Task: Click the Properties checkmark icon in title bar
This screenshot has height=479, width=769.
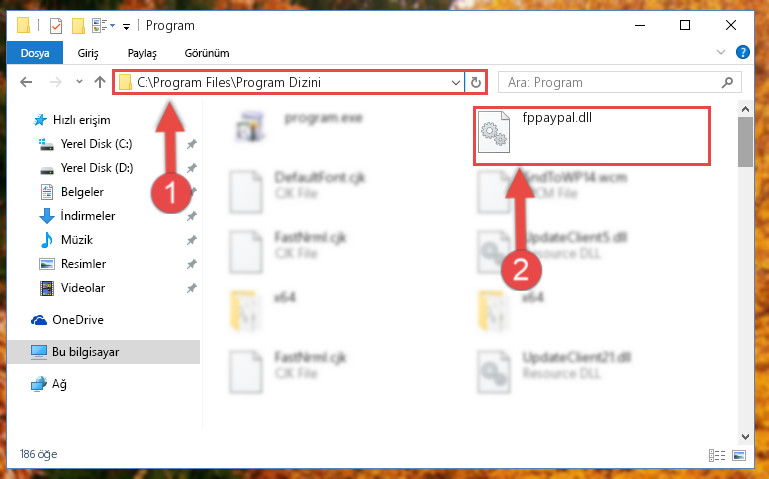Action: point(56,25)
